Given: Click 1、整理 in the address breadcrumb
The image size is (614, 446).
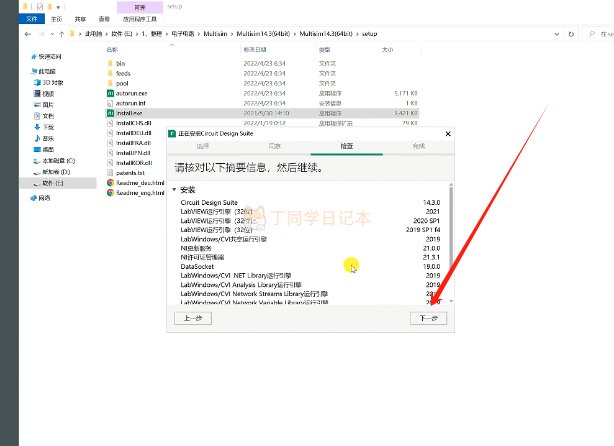Looking at the screenshot, I should 152,34.
